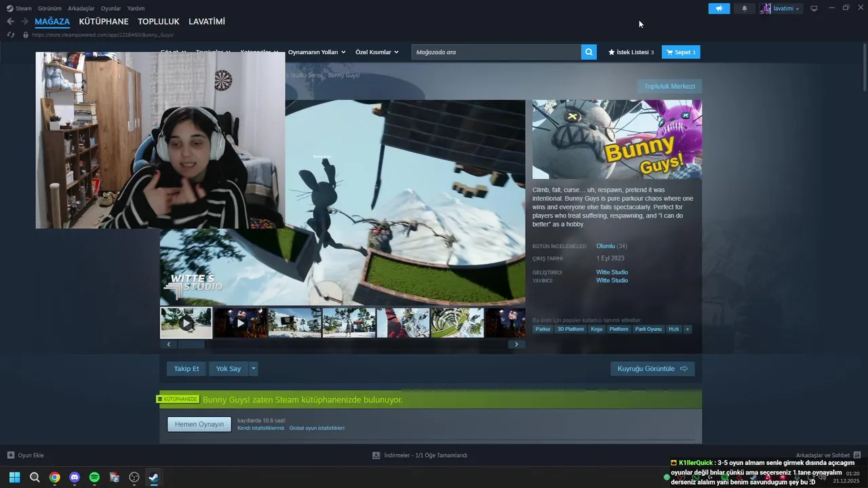Expand the Özel Kısımlar dropdown

[377, 52]
